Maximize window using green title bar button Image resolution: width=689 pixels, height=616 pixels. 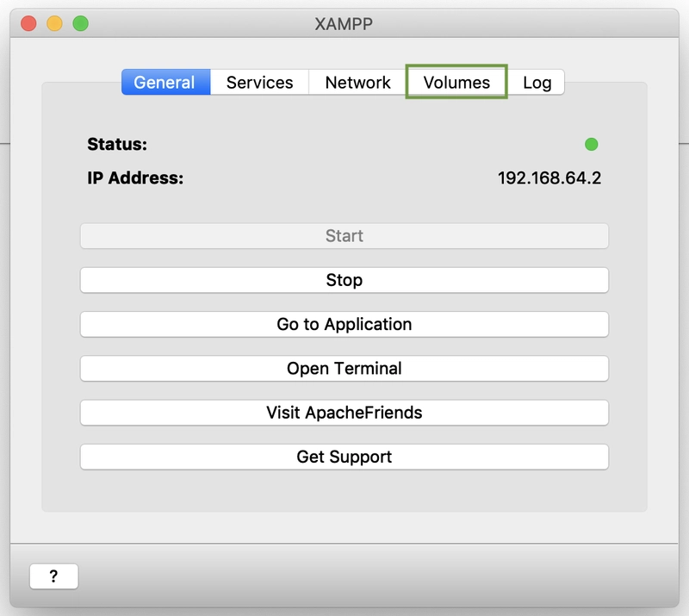[80, 23]
